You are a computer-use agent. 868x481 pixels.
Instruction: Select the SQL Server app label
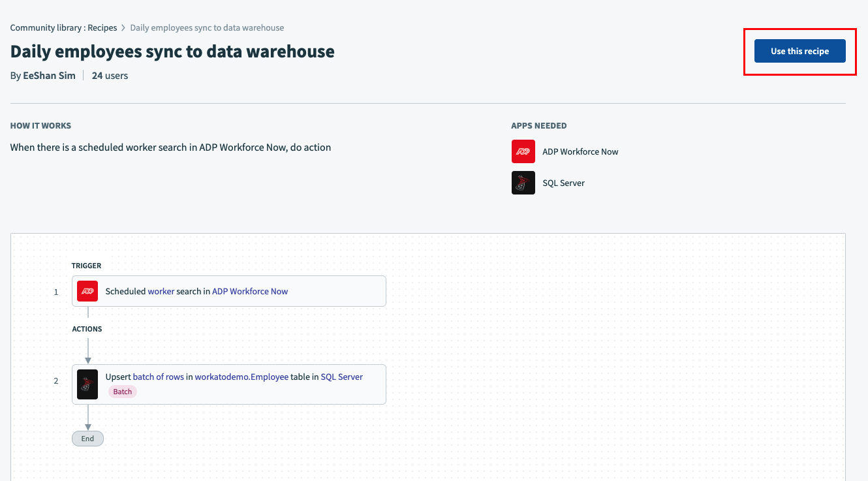[x=563, y=183]
